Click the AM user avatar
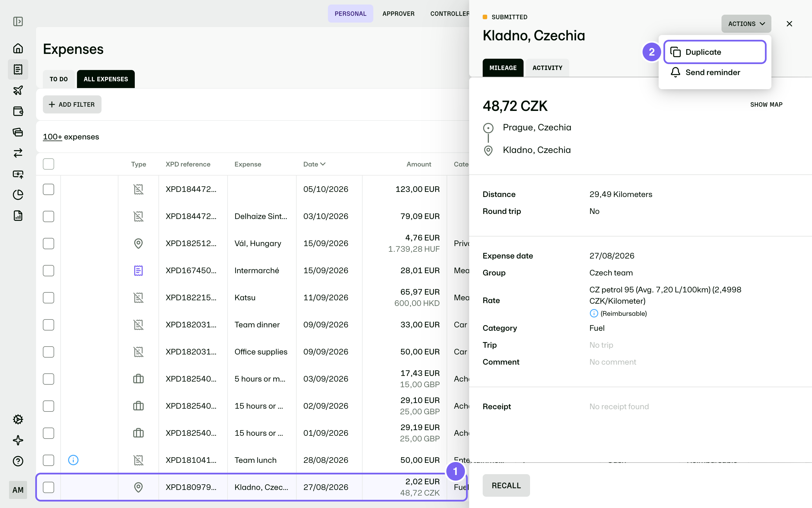Viewport: 812px width, 508px height. pyautogui.click(x=18, y=490)
